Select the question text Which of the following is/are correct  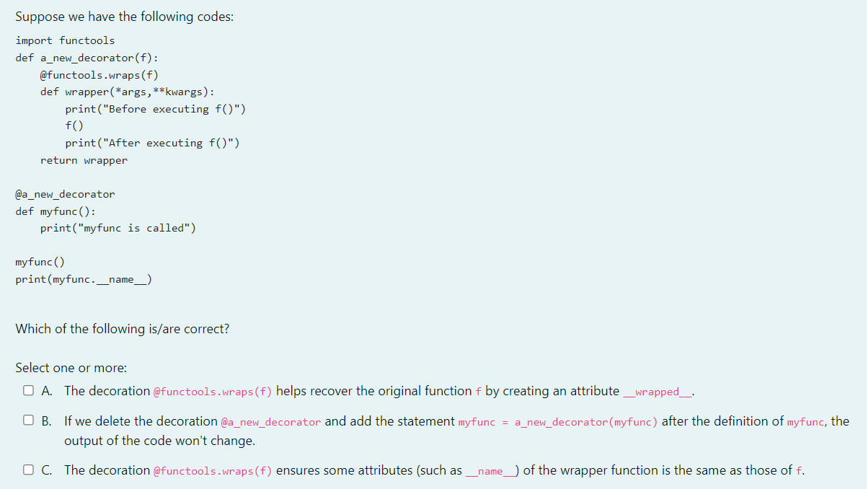point(121,329)
